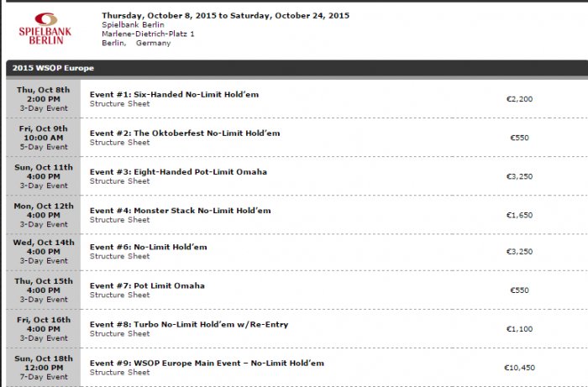Open Structure Sheet for Event #1
This screenshot has height=387, width=588.
pyautogui.click(x=119, y=104)
